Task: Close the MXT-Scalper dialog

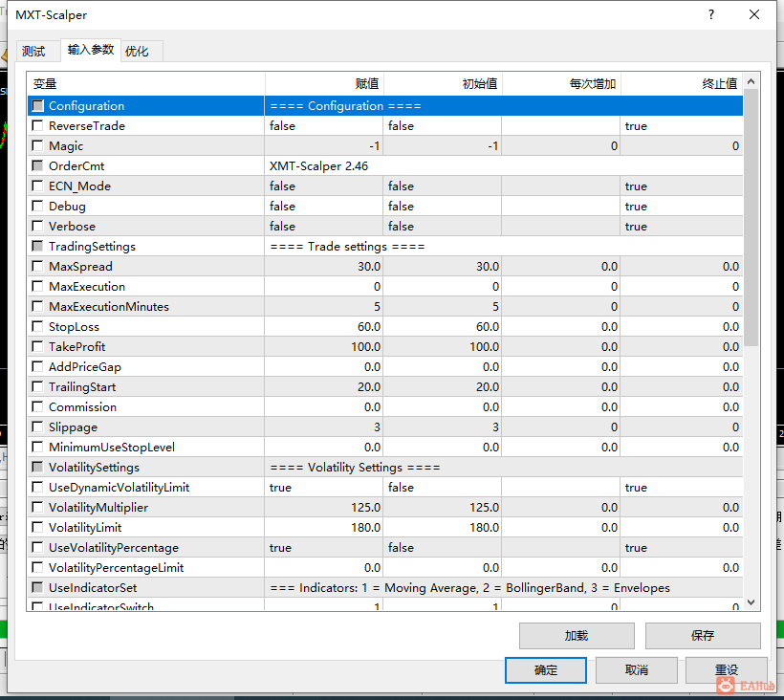Action: point(754,14)
